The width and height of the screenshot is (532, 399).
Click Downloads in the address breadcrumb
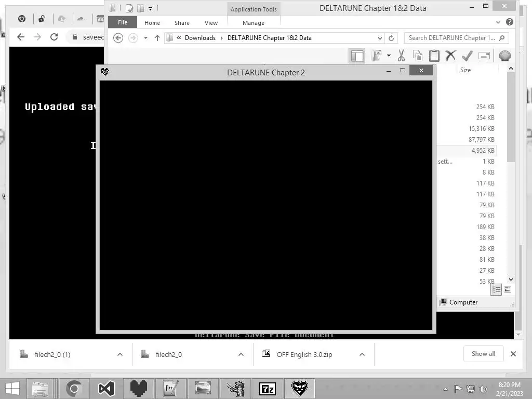pyautogui.click(x=200, y=37)
